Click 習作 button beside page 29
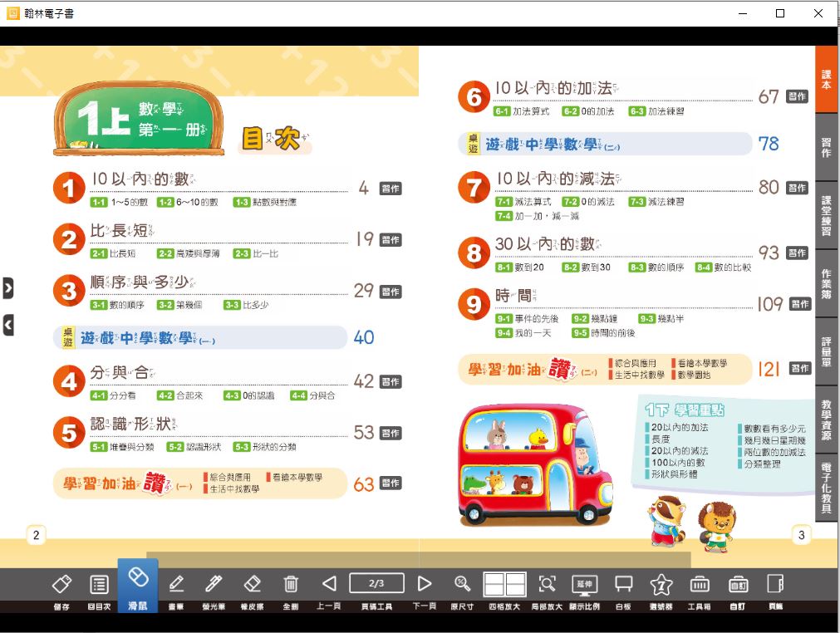The image size is (840, 633). coord(391,292)
